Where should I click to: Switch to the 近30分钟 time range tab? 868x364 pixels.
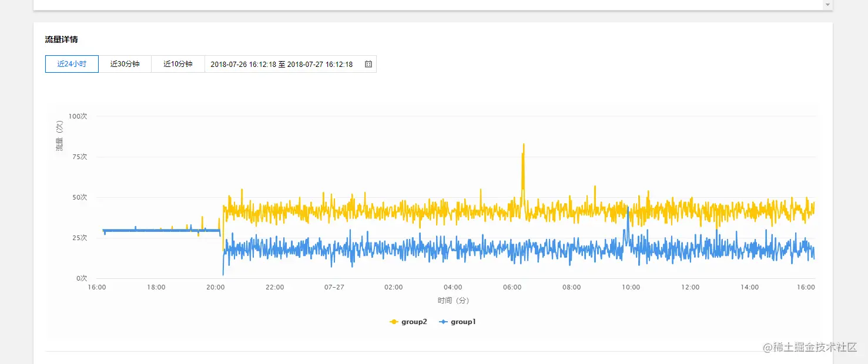[x=125, y=64]
